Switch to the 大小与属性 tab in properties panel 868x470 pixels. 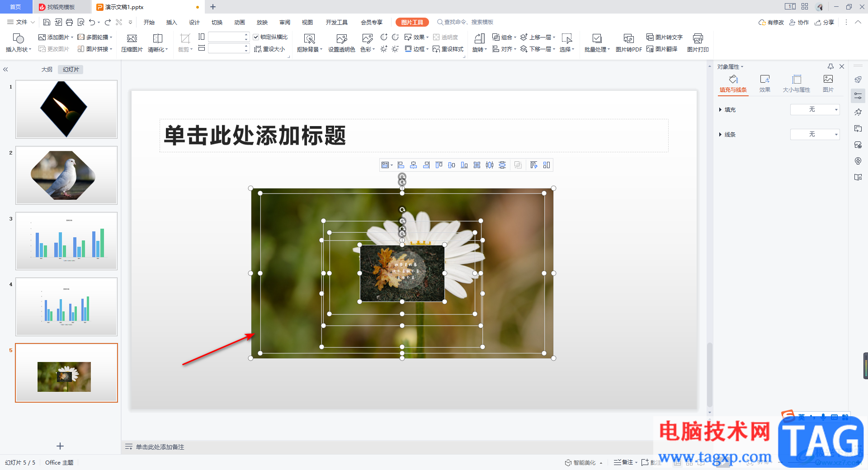(x=797, y=84)
